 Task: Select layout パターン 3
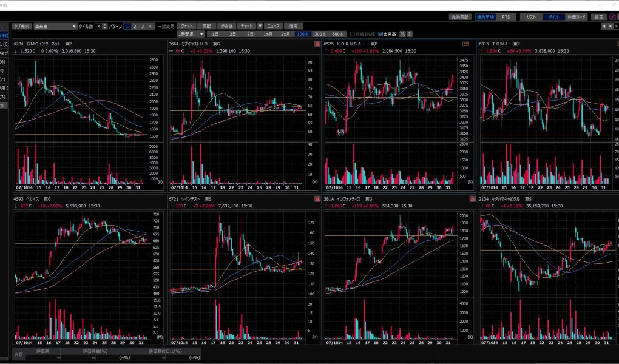(x=143, y=26)
